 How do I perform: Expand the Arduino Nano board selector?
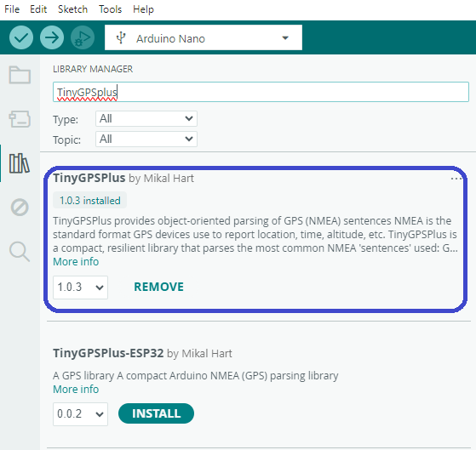tap(204, 37)
